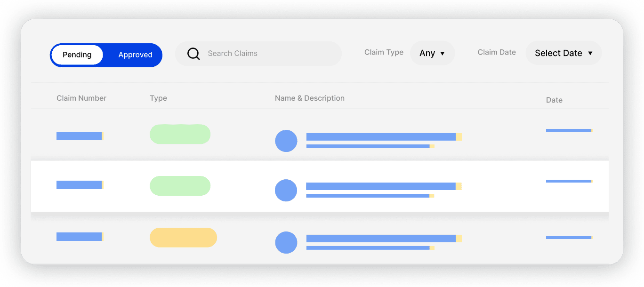Click the Date column header
644x287 pixels.
pyautogui.click(x=554, y=100)
